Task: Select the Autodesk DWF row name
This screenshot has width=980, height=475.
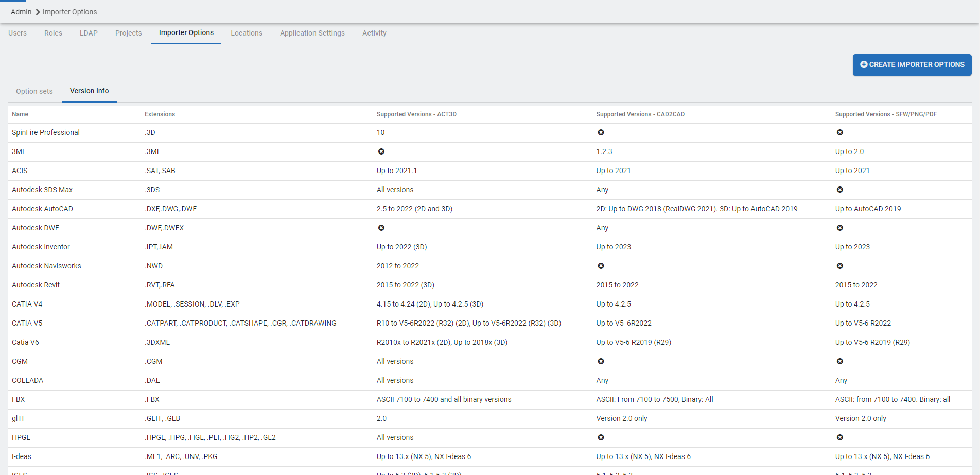Action: pyautogui.click(x=36, y=228)
